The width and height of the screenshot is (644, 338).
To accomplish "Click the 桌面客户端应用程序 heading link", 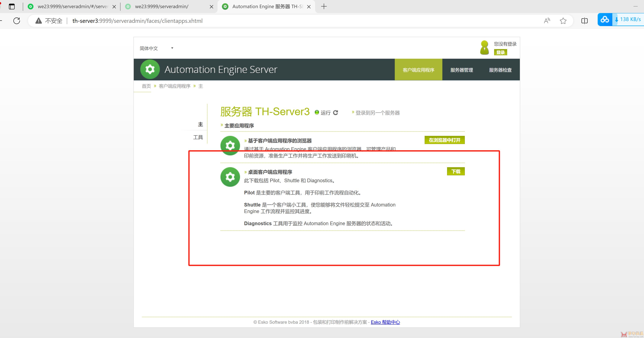I will click(x=270, y=172).
